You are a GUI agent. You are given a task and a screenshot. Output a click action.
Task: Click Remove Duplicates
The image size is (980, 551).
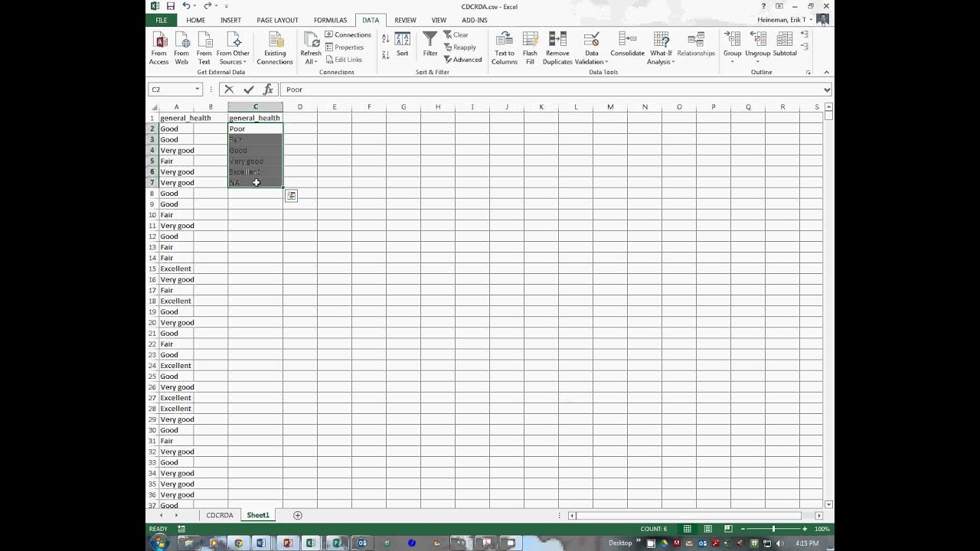click(x=557, y=48)
